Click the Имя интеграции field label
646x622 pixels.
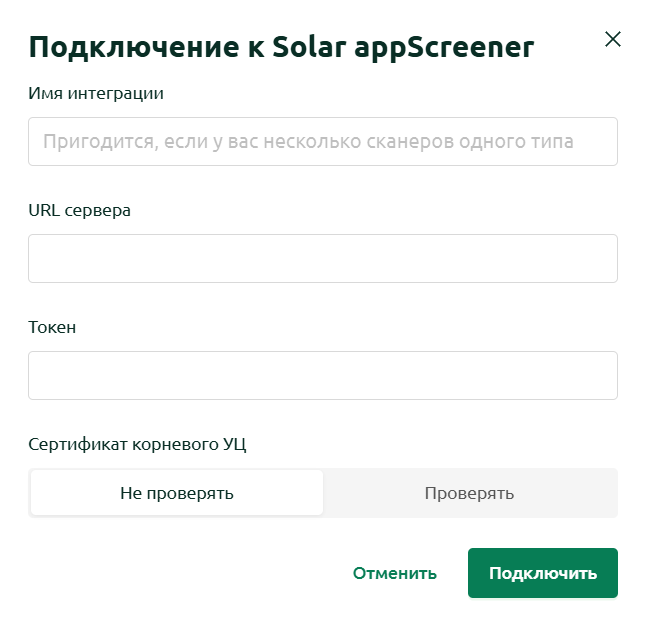point(96,93)
